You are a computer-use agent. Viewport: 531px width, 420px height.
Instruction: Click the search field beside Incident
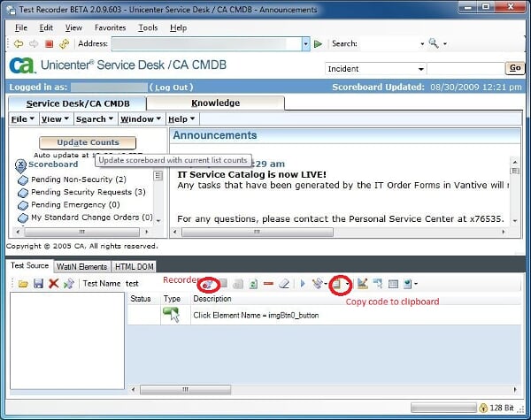tap(466, 69)
